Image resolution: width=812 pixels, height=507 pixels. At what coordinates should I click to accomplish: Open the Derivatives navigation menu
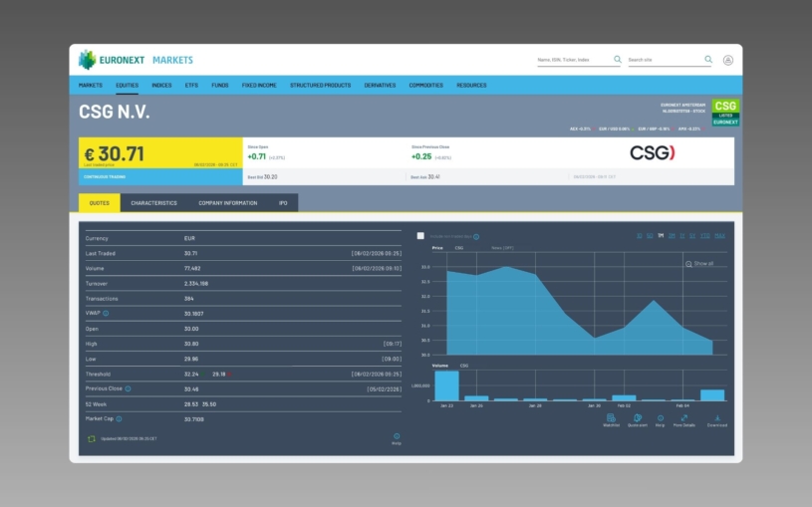pyautogui.click(x=380, y=85)
